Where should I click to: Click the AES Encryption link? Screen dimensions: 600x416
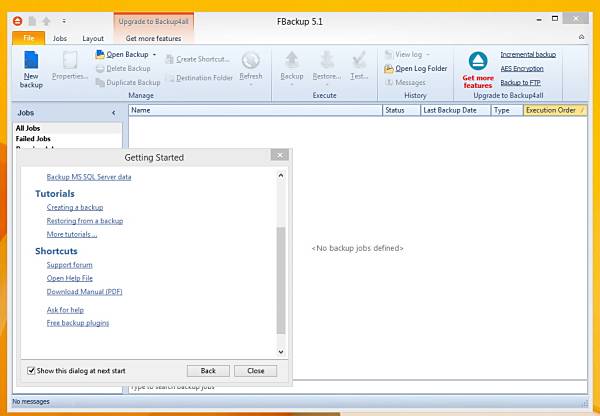[522, 69]
